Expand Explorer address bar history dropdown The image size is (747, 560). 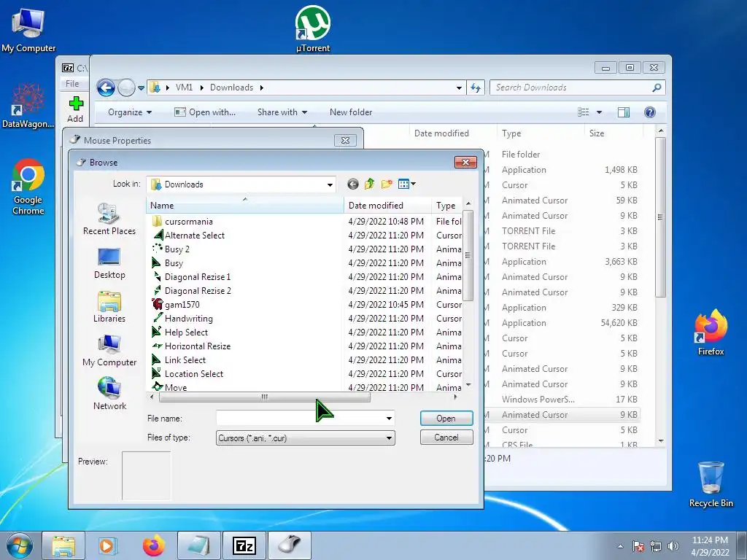pos(459,87)
